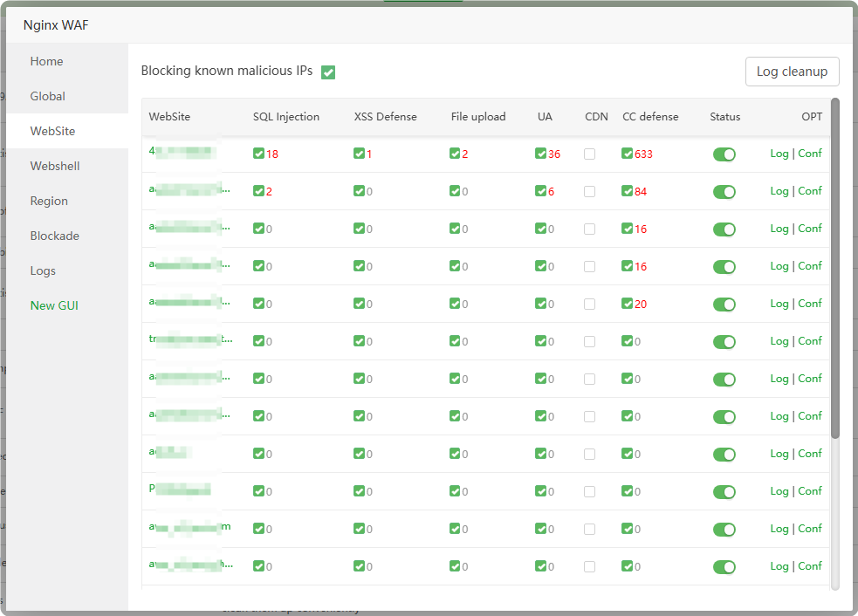Open the Logs sidebar item
Screen dimensions: 858x616
click(43, 270)
